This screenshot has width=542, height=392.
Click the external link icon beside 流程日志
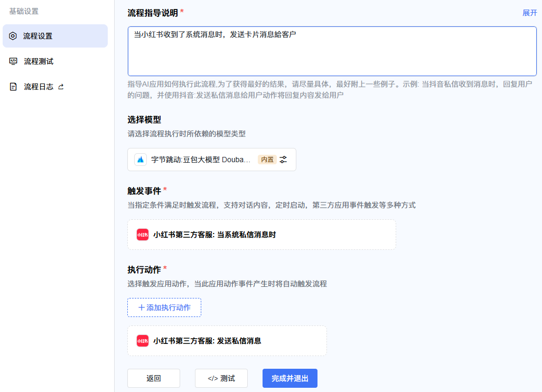[x=61, y=87]
